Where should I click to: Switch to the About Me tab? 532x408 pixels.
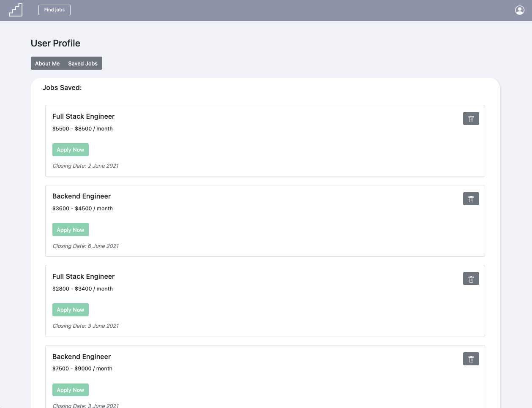pyautogui.click(x=47, y=63)
